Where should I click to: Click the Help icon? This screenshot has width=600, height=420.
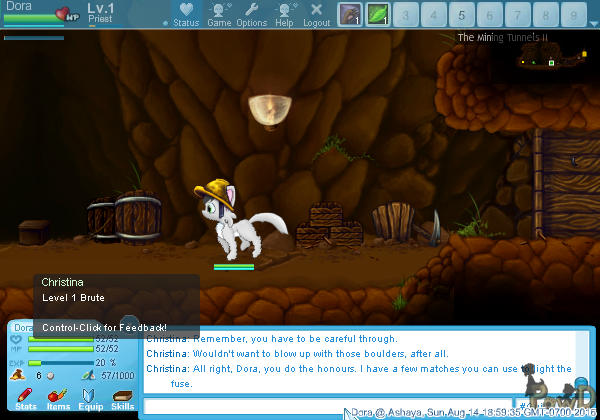(284, 14)
